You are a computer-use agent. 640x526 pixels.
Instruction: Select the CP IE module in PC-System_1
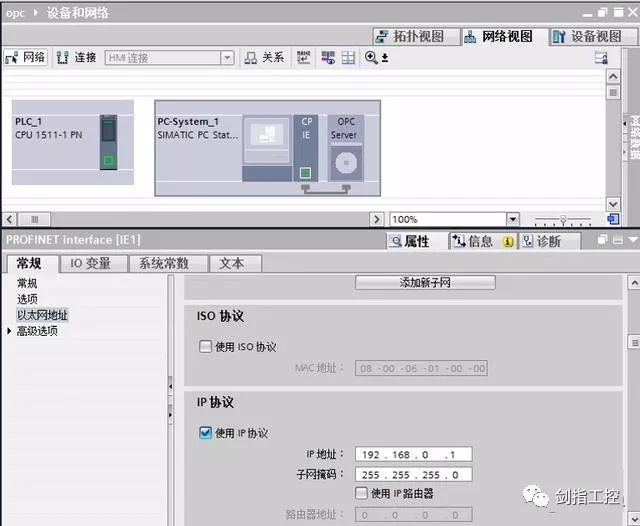[306, 148]
